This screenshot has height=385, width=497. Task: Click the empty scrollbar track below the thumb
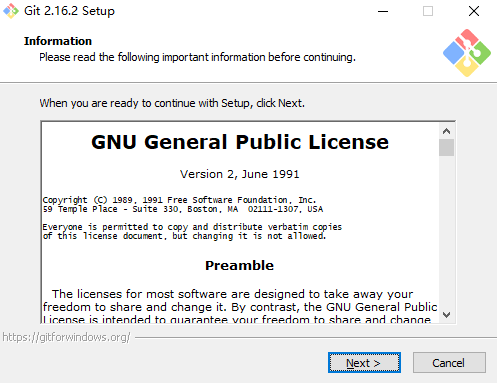[x=446, y=231]
